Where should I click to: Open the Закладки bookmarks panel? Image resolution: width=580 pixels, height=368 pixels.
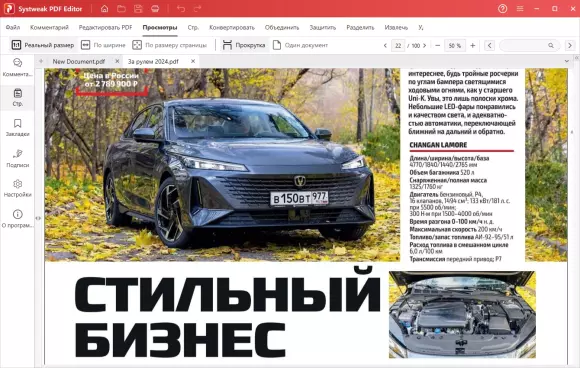pyautogui.click(x=17, y=127)
